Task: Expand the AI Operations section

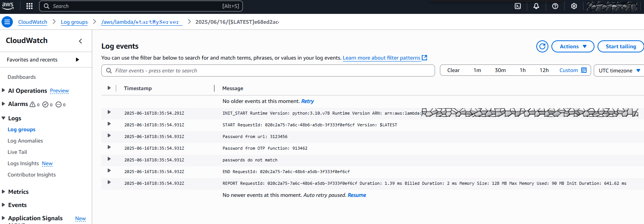Action: tap(3, 90)
